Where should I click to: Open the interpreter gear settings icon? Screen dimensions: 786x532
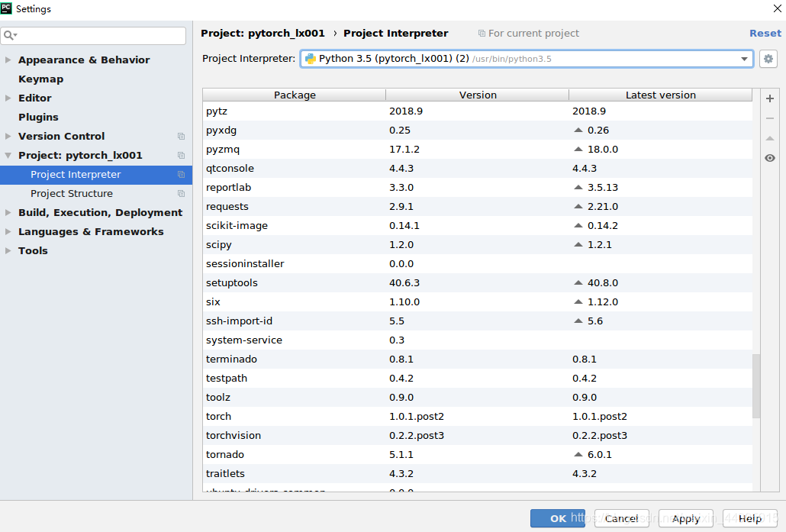coord(768,59)
